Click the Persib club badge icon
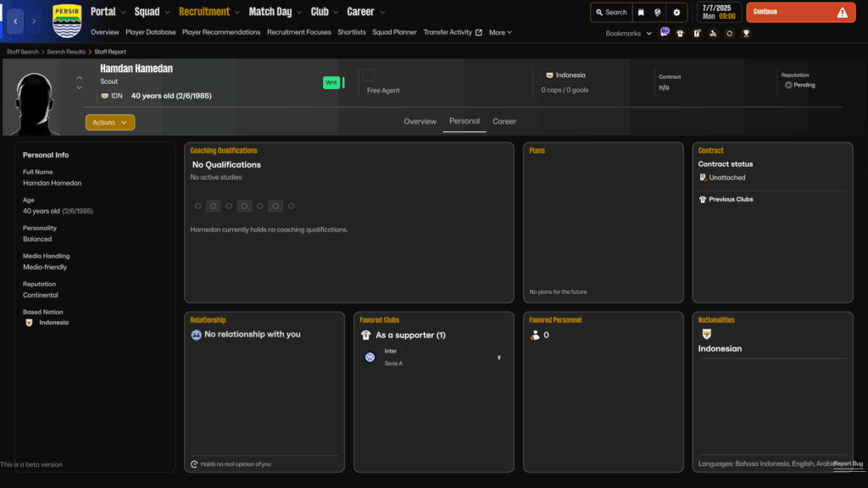868x488 pixels. 67,19
